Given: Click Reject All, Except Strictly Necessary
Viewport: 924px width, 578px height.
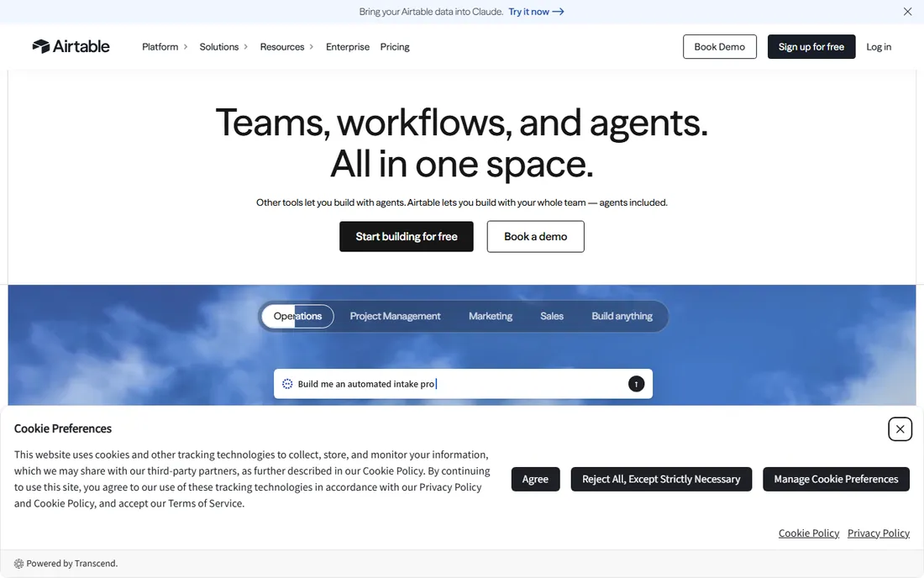Looking at the screenshot, I should pos(661,479).
